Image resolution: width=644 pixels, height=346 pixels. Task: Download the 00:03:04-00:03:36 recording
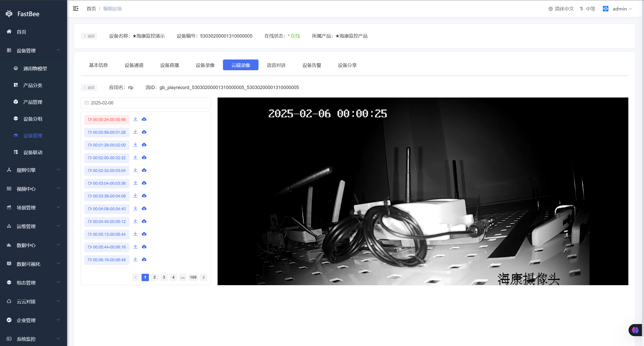pos(135,183)
